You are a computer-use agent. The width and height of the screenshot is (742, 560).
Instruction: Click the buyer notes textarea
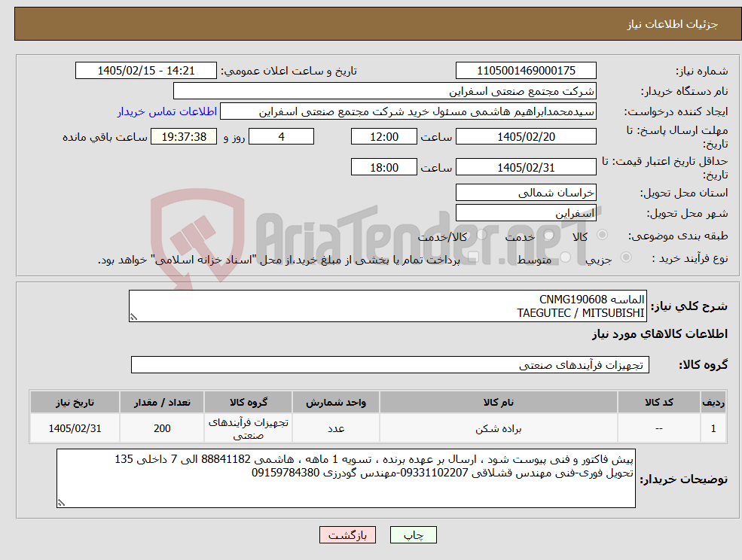(x=346, y=478)
